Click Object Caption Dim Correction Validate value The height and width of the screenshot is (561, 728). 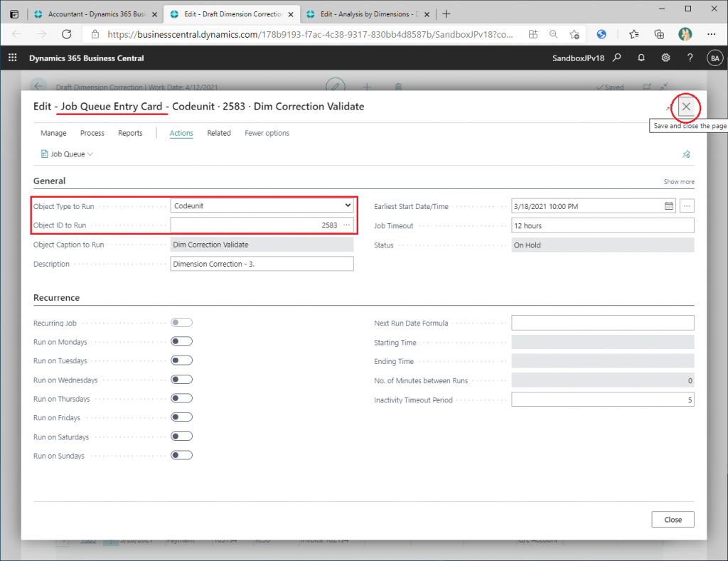tap(262, 245)
